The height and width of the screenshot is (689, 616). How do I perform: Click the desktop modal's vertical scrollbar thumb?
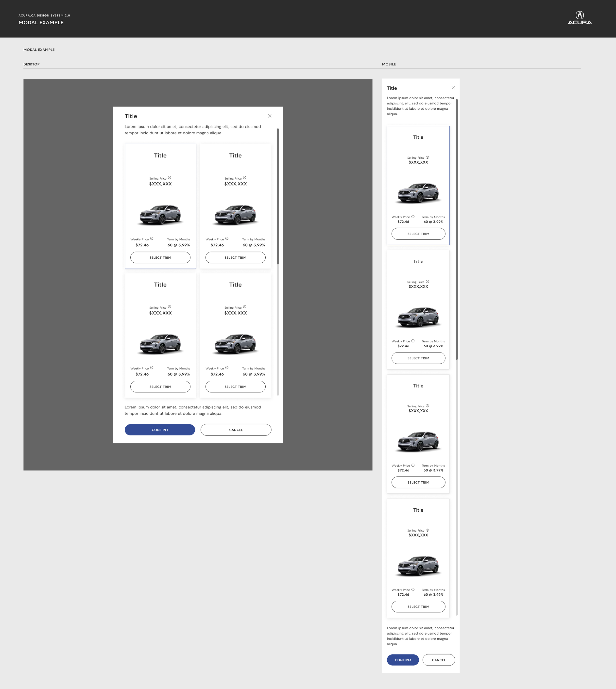point(278,196)
